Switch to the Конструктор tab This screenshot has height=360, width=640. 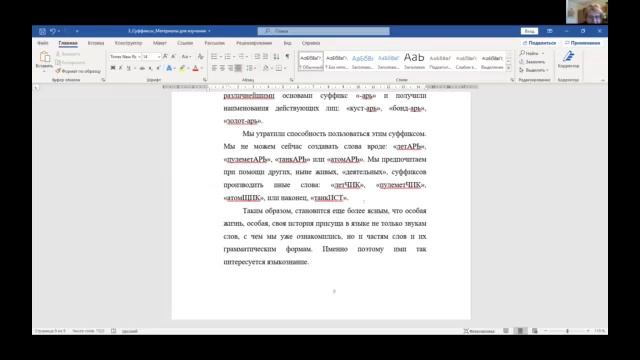tap(129, 43)
